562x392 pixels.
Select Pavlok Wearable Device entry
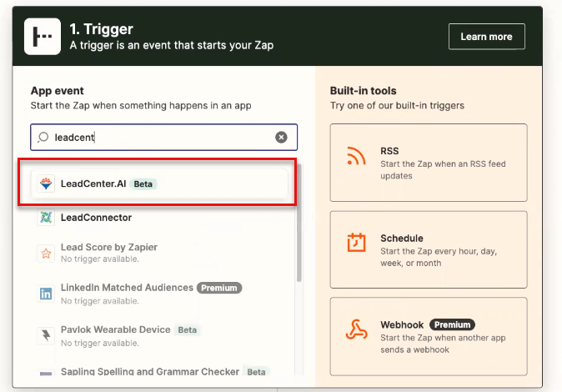pyautogui.click(x=159, y=335)
